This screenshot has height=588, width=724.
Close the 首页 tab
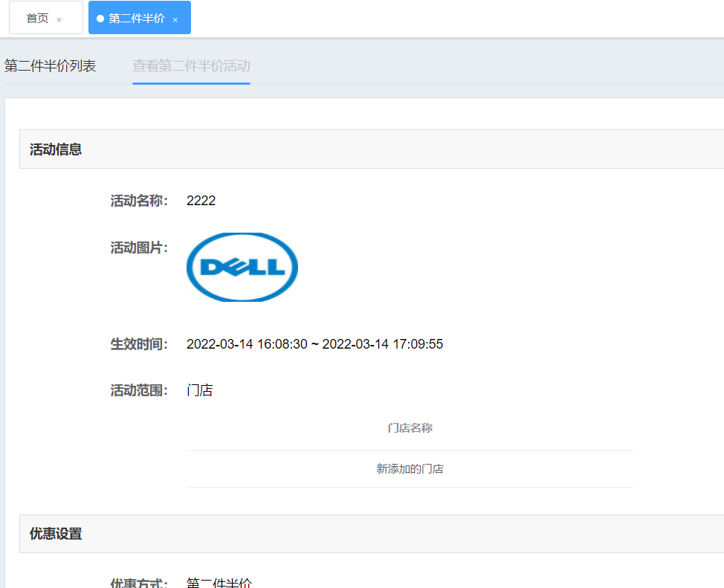click(59, 19)
